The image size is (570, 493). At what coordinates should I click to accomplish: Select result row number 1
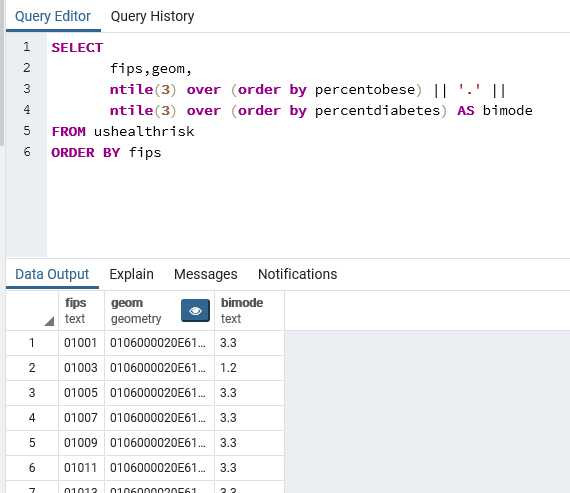point(32,343)
